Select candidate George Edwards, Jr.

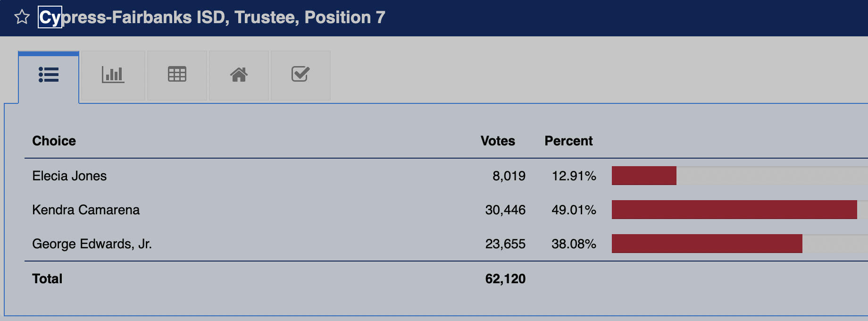click(x=92, y=244)
